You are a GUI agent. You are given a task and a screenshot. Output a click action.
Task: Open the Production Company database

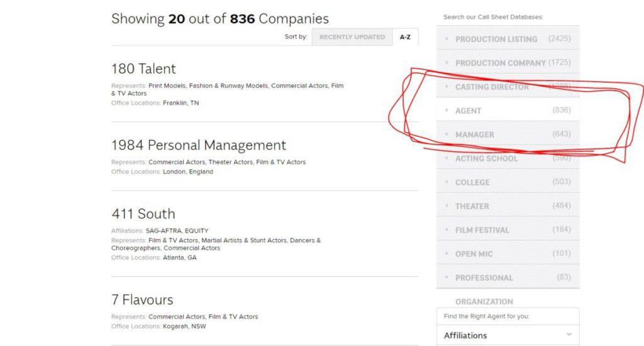500,63
